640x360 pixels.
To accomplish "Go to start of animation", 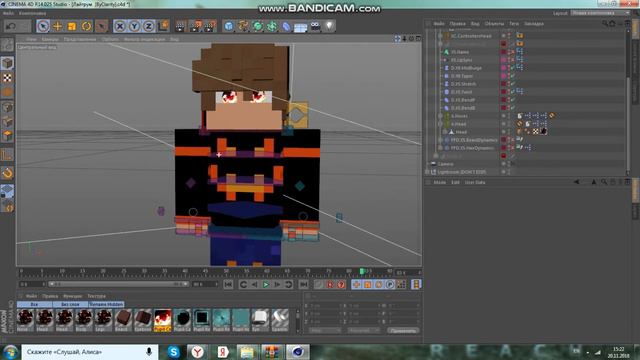I will pyautogui.click(x=228, y=284).
